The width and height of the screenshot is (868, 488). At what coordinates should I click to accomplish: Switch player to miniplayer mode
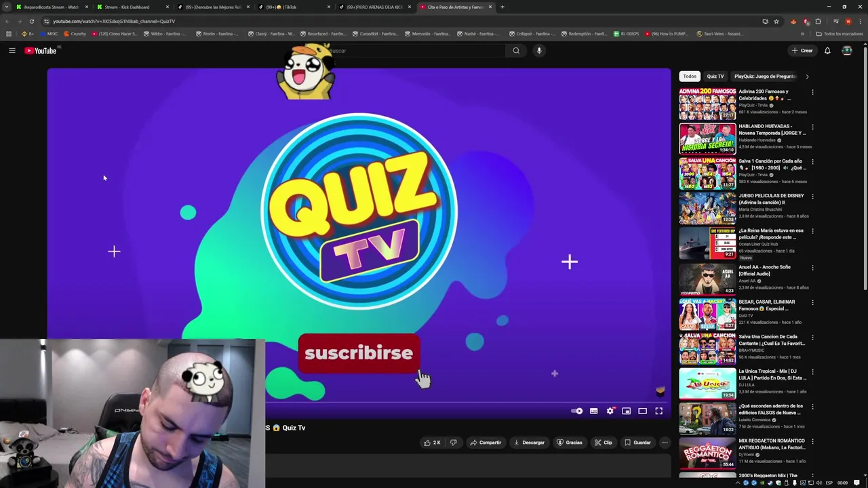626,411
